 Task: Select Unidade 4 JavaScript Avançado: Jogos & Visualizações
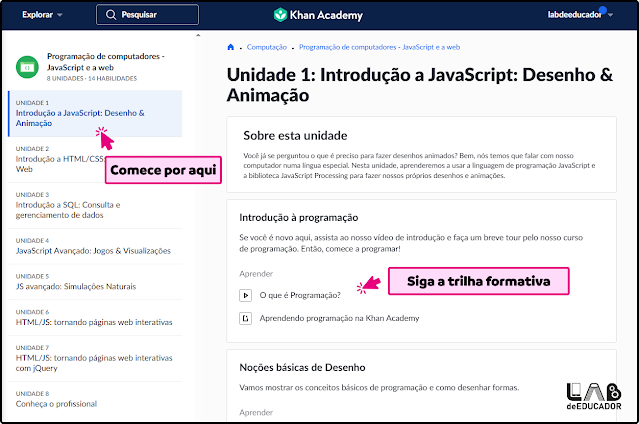(95, 246)
